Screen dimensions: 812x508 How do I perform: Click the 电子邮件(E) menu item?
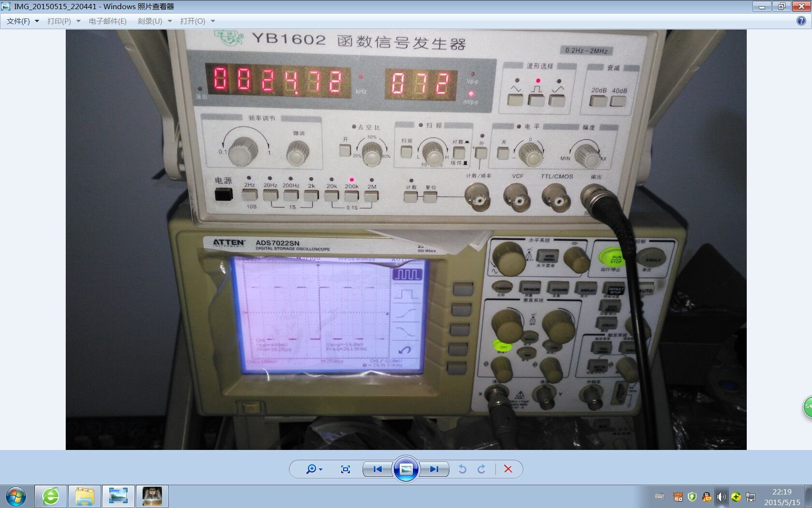[x=107, y=21]
